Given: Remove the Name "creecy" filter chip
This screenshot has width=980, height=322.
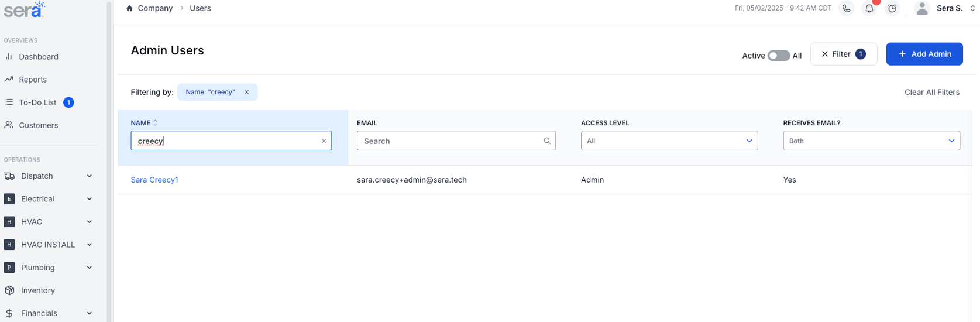Looking at the screenshot, I should [x=246, y=92].
